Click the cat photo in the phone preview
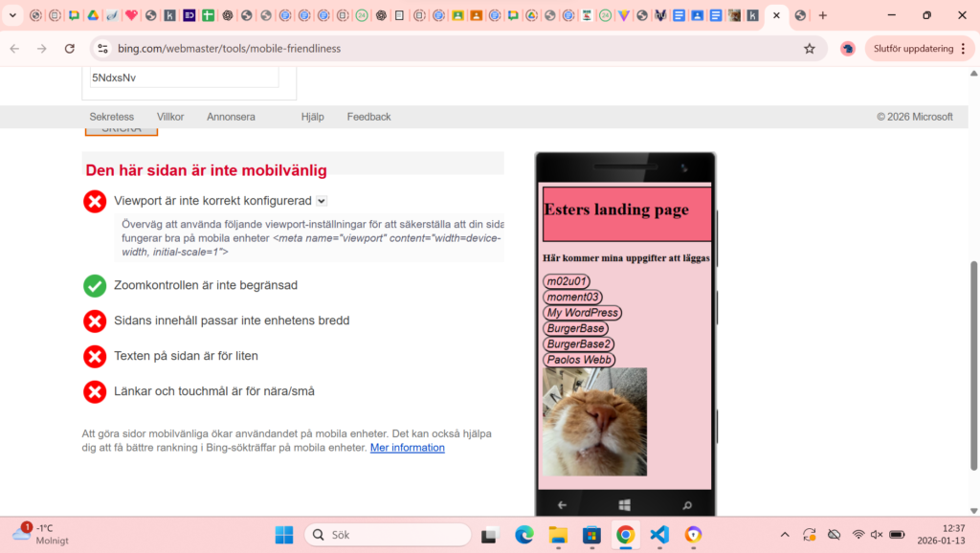This screenshot has height=553, width=980. pyautogui.click(x=594, y=421)
